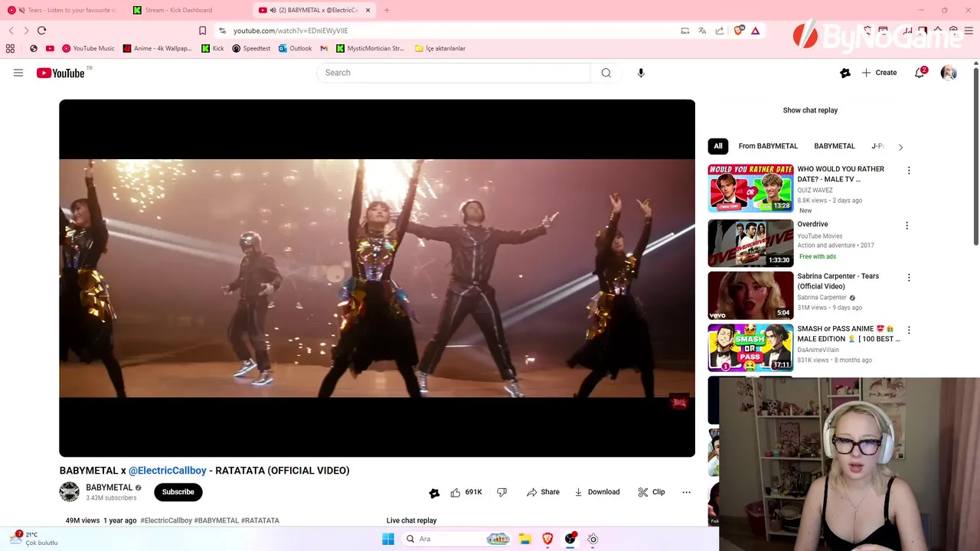The image size is (980, 551).
Task: Open Brave Shields lion icon
Action: (738, 31)
